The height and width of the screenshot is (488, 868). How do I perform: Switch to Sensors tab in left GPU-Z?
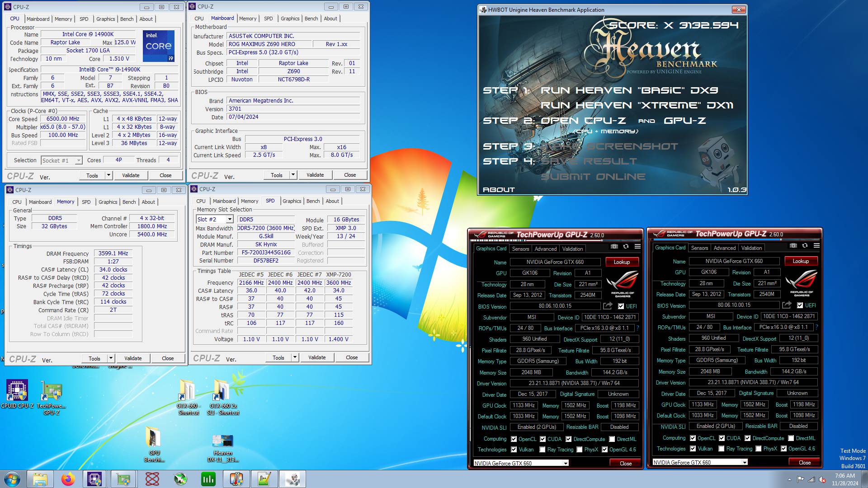click(x=520, y=249)
